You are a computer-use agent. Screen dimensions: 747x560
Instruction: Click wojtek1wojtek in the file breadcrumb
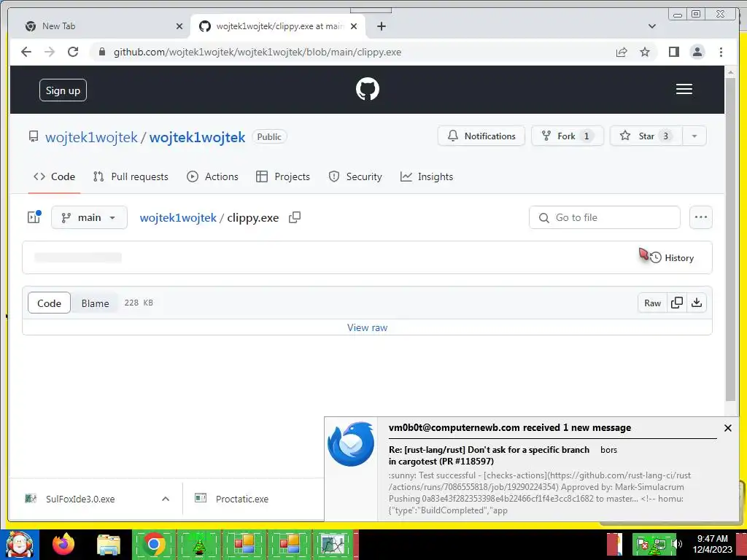(178, 217)
